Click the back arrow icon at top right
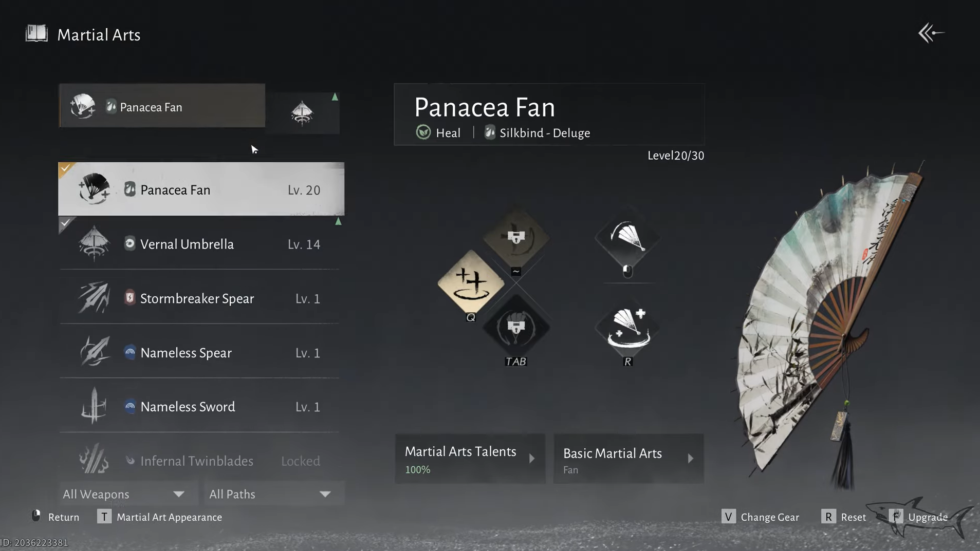This screenshot has width=980, height=551. tap(931, 33)
